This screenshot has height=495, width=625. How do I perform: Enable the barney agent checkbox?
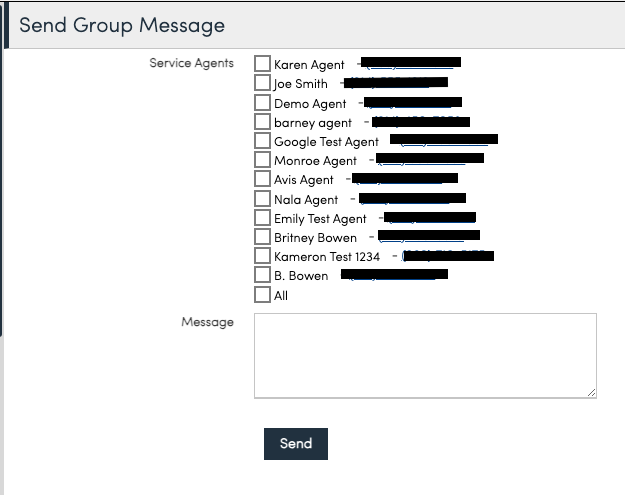click(262, 122)
